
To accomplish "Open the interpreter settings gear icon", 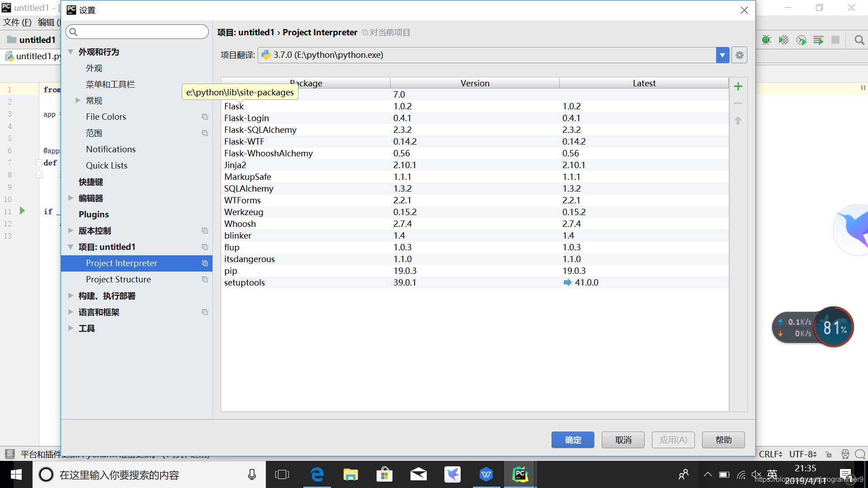I will [x=739, y=55].
